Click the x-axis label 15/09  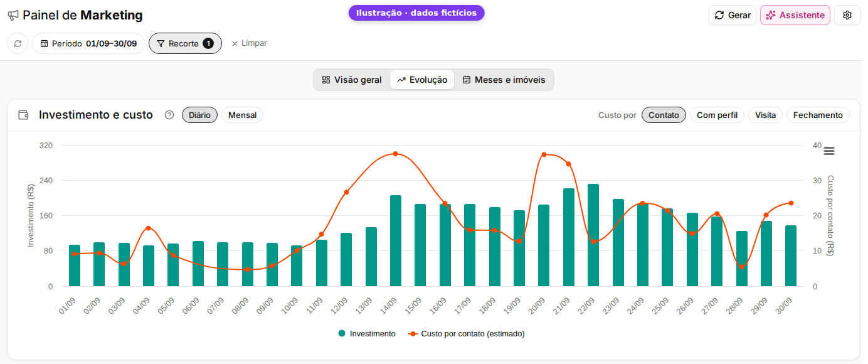[413, 306]
